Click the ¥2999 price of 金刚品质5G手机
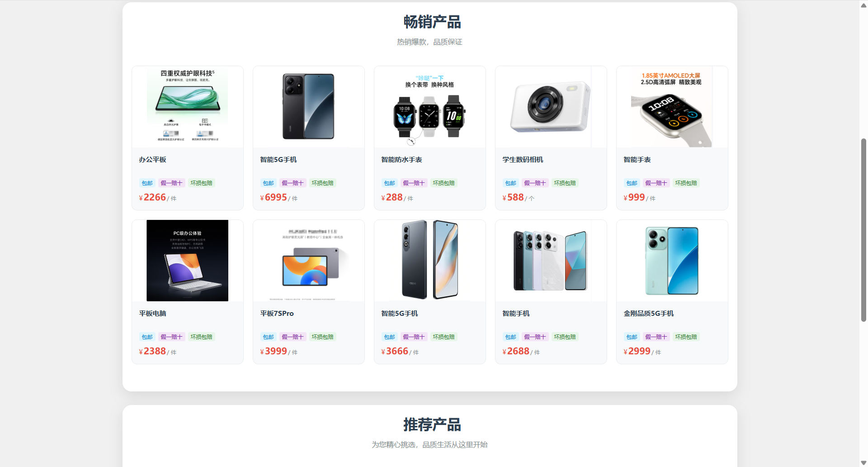Viewport: 868px width, 467px height. click(x=637, y=352)
